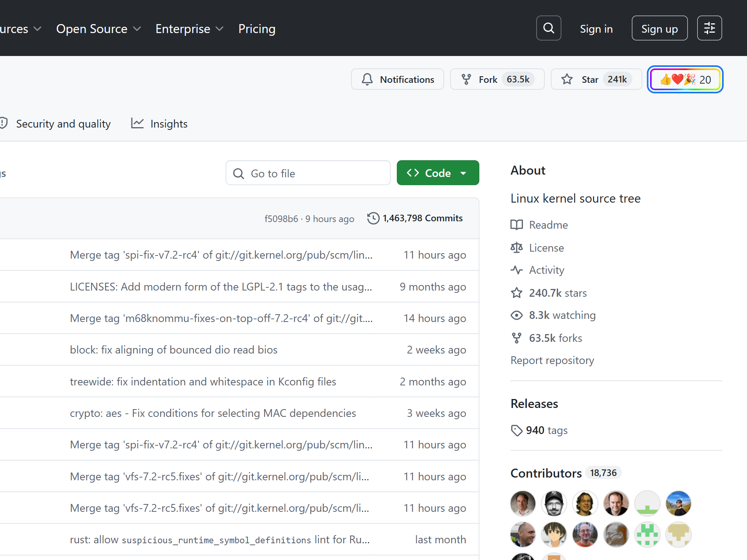Open the mountain landscape contributor avatar

[x=679, y=503]
